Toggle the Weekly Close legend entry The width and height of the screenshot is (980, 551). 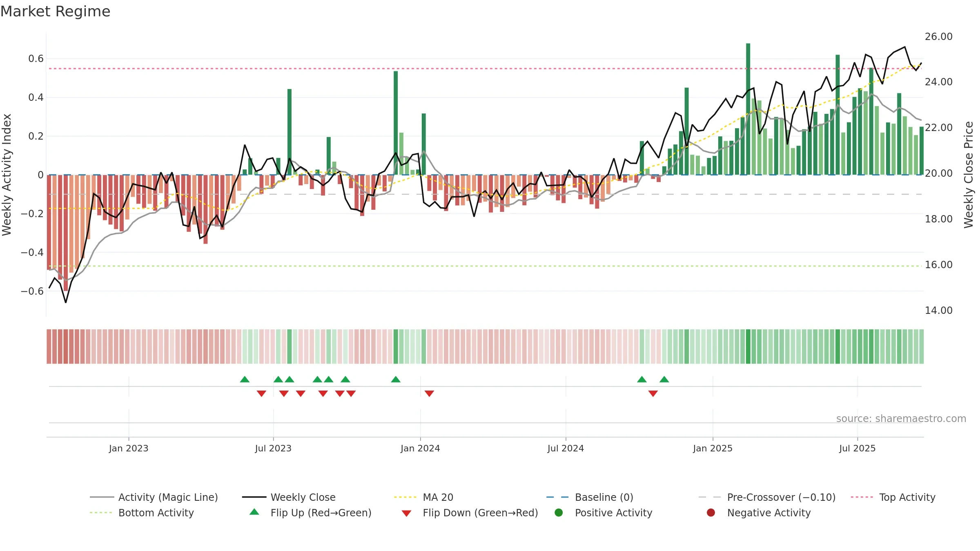[x=289, y=497]
